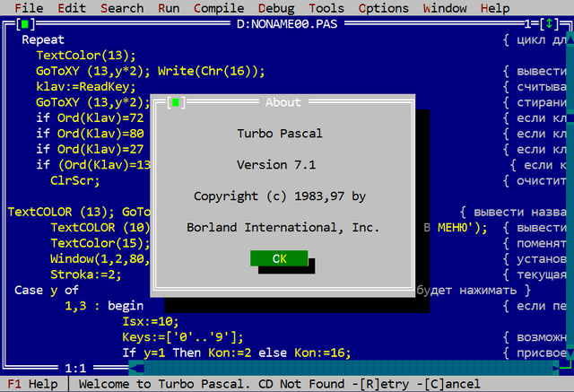Click the TextColor(15); code line

pos(100,243)
